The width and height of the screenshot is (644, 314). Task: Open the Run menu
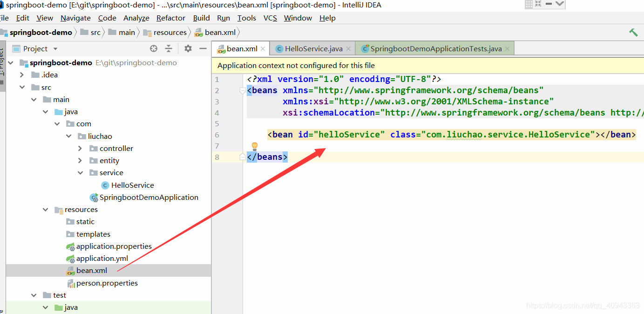[224, 18]
